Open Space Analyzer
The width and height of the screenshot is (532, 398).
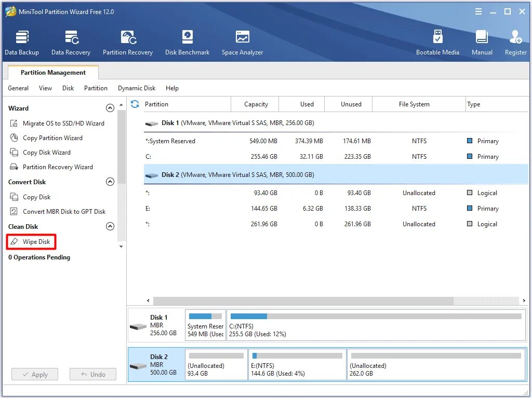(x=242, y=43)
